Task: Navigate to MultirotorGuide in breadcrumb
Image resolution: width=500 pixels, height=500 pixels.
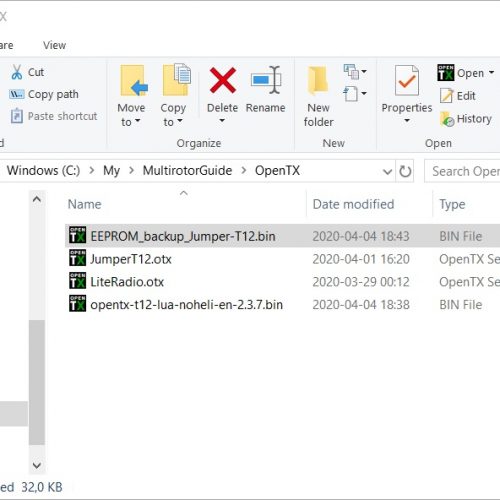Action: coord(187,171)
